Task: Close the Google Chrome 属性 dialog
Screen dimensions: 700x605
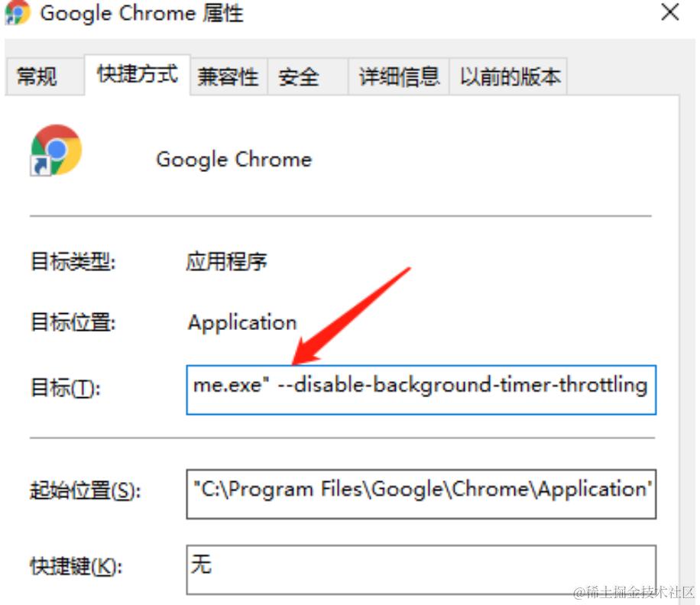Action: click(x=669, y=12)
